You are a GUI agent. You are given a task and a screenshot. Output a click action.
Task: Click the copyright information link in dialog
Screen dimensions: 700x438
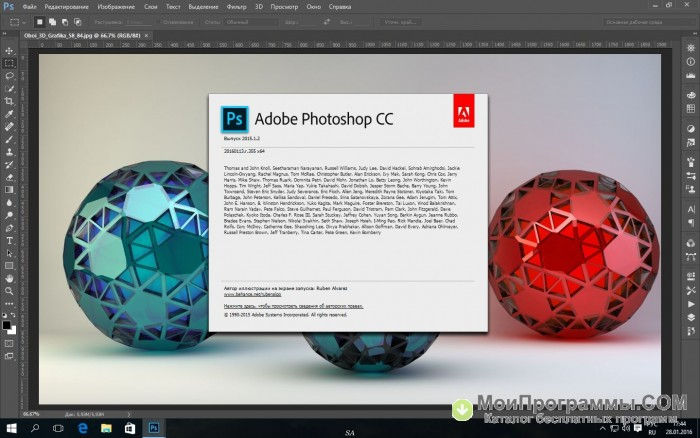[293, 306]
